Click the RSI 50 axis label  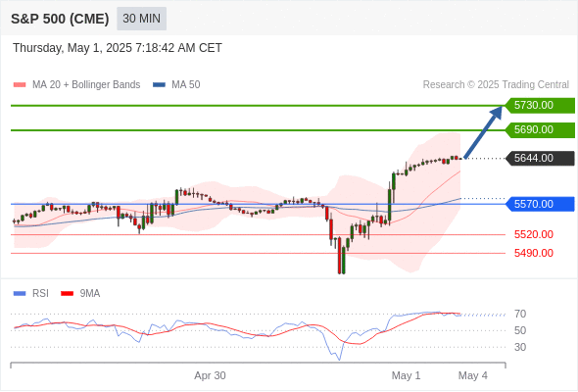520,331
